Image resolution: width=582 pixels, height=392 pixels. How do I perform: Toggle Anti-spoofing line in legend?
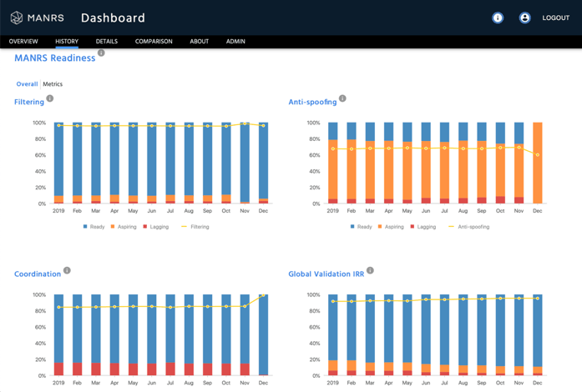point(469,227)
